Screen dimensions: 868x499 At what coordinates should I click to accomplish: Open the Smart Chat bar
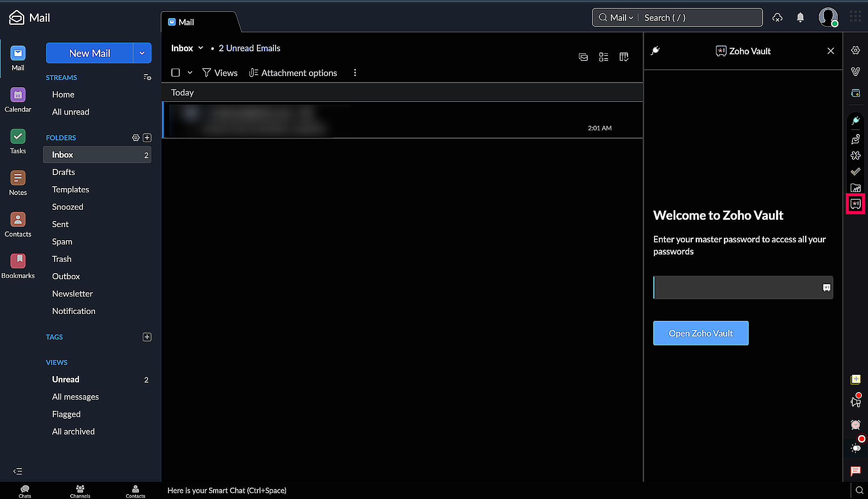tap(227, 490)
